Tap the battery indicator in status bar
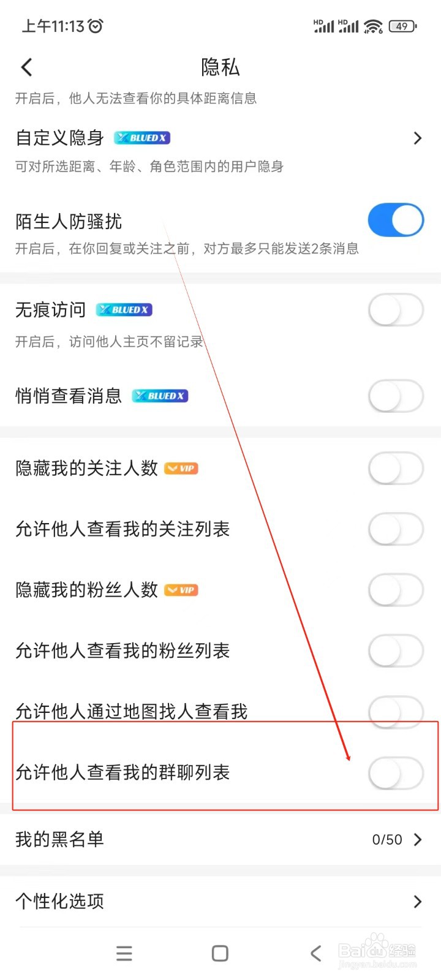 tap(402, 26)
